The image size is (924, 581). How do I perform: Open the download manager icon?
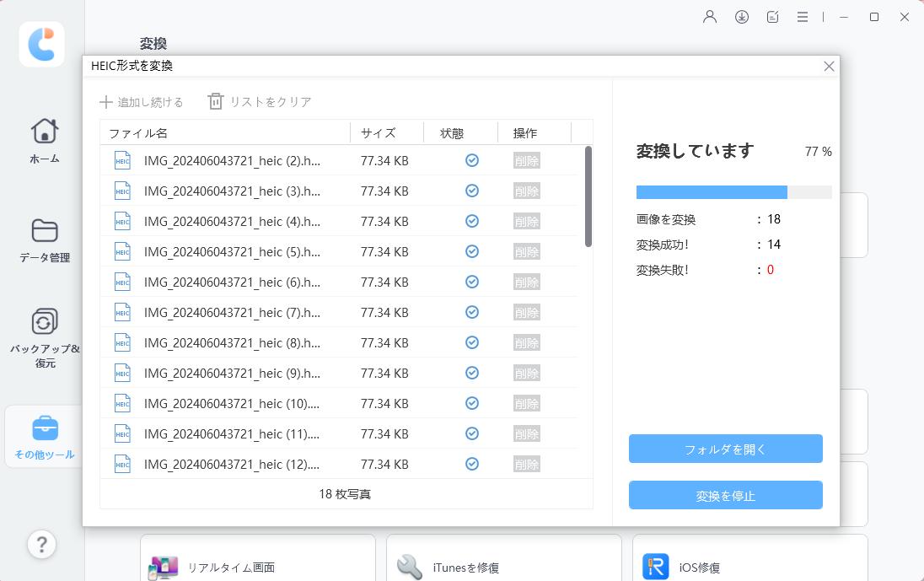741,16
